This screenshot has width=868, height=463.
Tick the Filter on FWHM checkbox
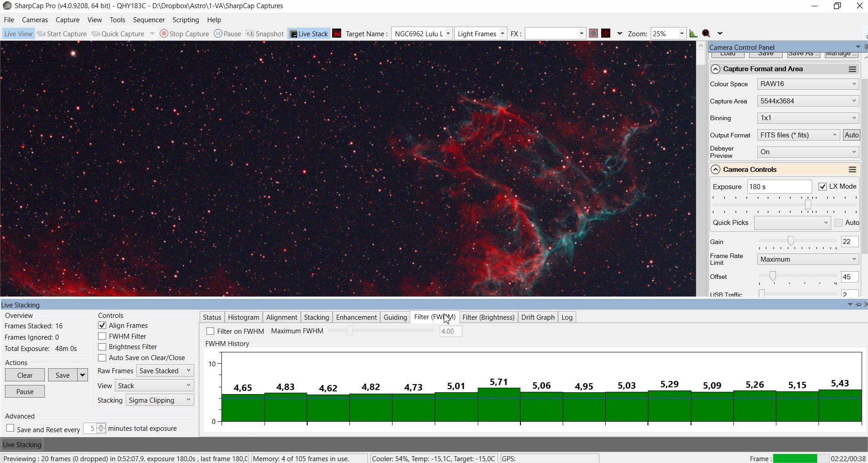pyautogui.click(x=210, y=331)
